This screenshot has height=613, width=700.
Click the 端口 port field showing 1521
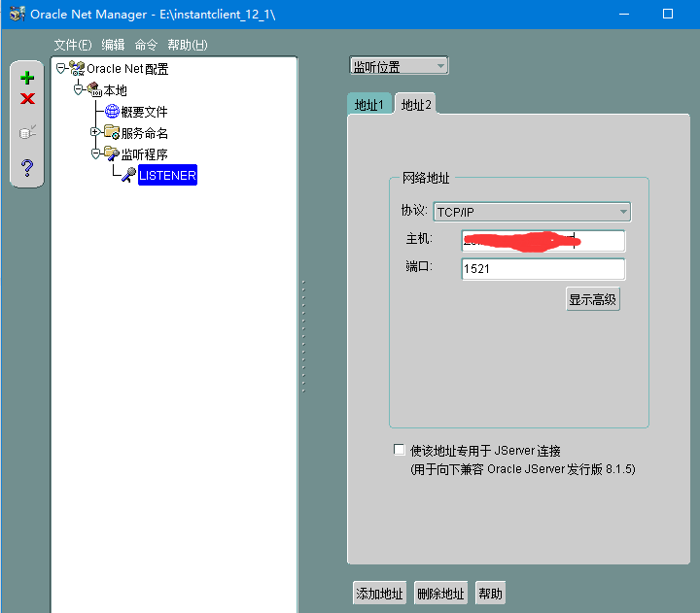542,269
